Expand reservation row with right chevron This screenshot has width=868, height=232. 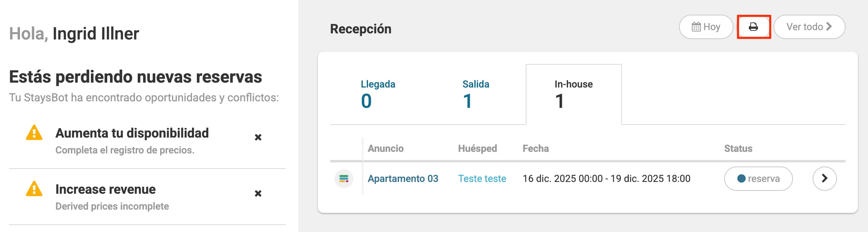(824, 178)
